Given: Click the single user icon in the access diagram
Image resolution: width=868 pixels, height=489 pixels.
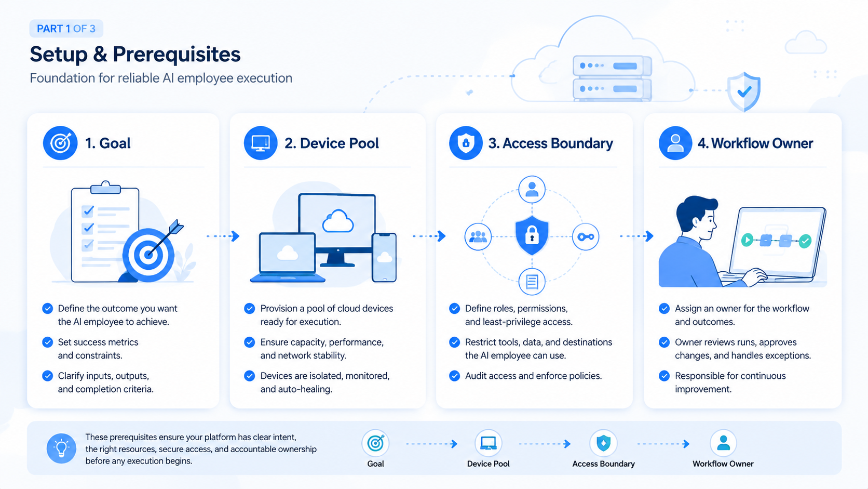Looking at the screenshot, I should [x=532, y=189].
